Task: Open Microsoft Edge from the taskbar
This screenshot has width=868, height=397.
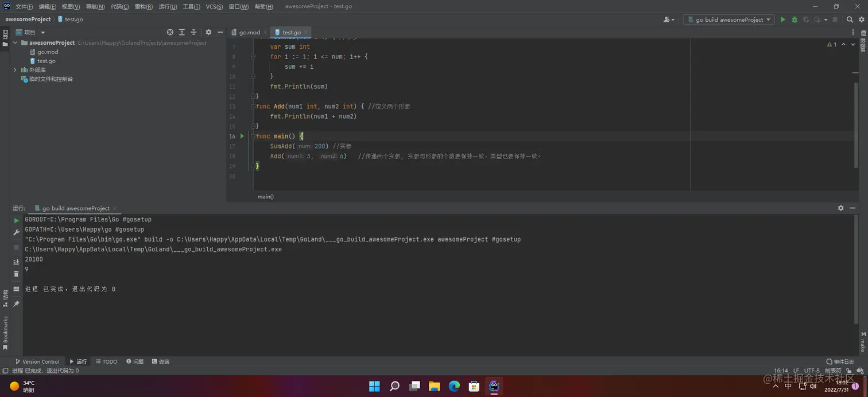Action: click(x=454, y=386)
